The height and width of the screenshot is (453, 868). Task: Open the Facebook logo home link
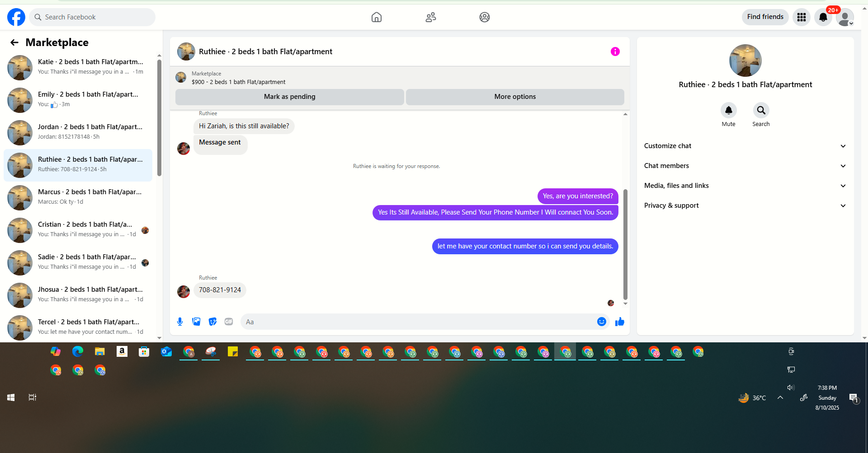tap(16, 17)
